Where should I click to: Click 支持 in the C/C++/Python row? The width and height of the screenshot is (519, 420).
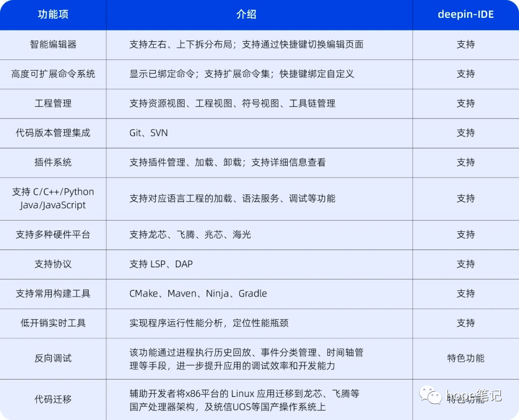click(466, 198)
